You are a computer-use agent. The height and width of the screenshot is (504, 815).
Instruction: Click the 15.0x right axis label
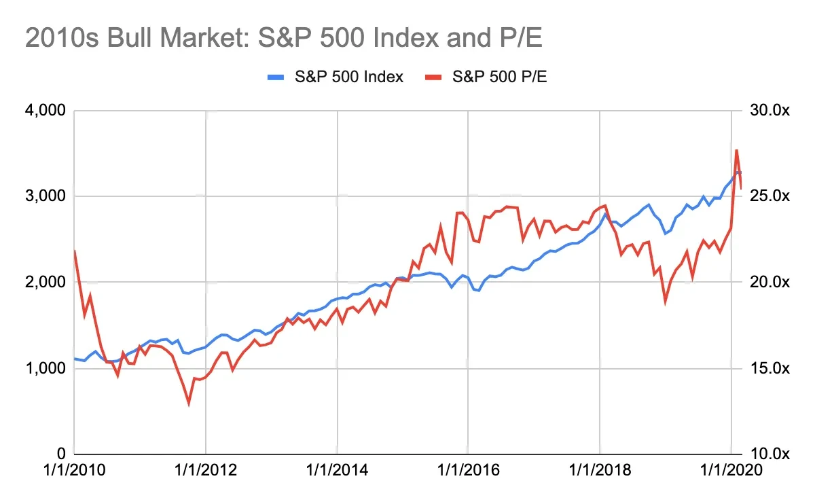point(769,368)
